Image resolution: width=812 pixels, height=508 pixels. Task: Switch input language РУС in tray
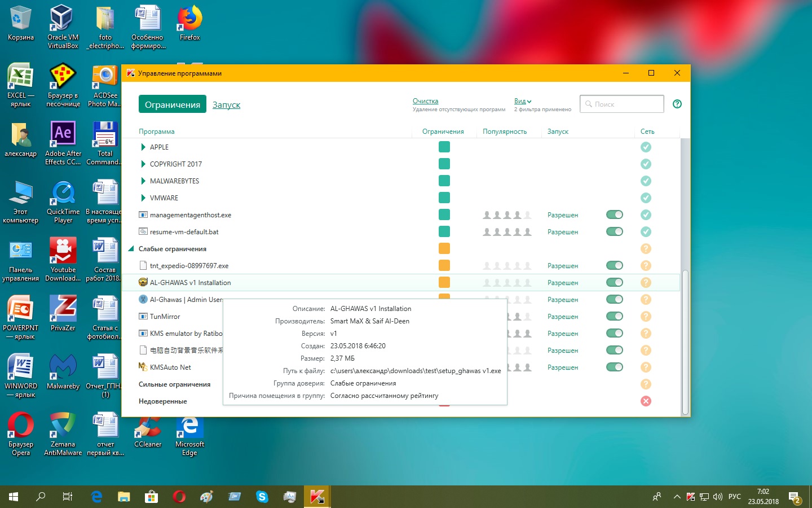click(734, 497)
